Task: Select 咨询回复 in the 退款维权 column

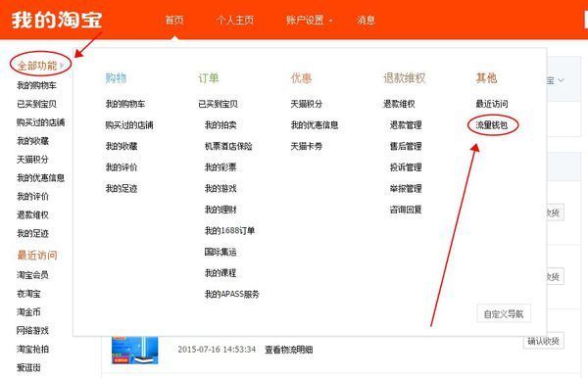Action: 406,210
